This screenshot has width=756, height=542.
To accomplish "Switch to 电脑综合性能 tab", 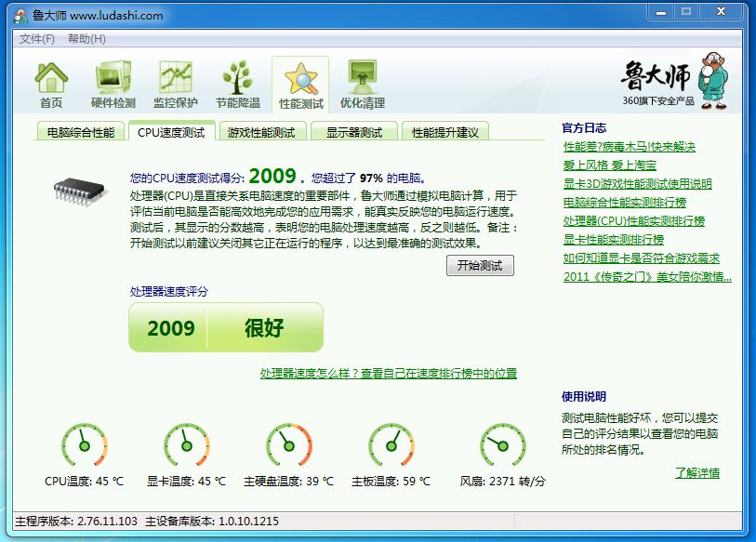I will coord(81,132).
